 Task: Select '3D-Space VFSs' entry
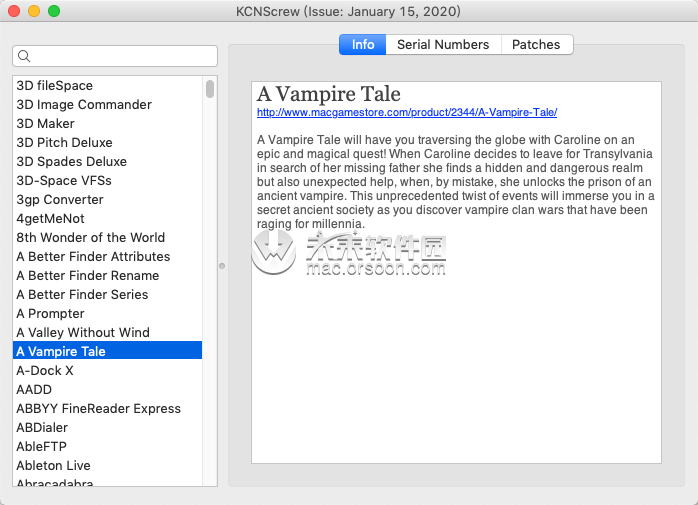click(x=107, y=180)
